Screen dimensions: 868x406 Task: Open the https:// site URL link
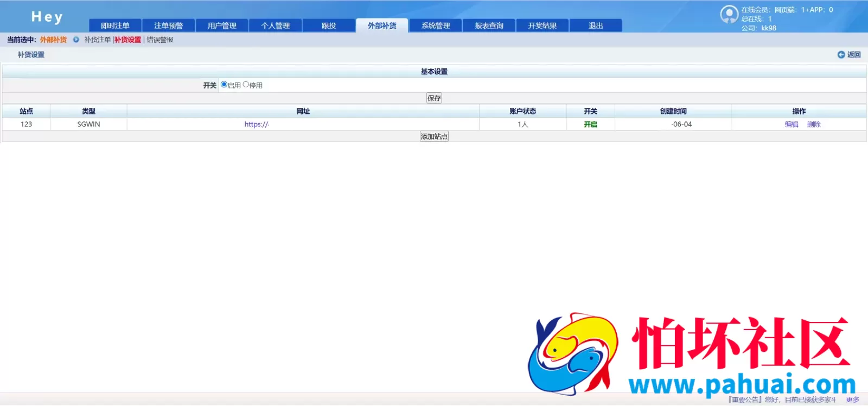(x=257, y=124)
